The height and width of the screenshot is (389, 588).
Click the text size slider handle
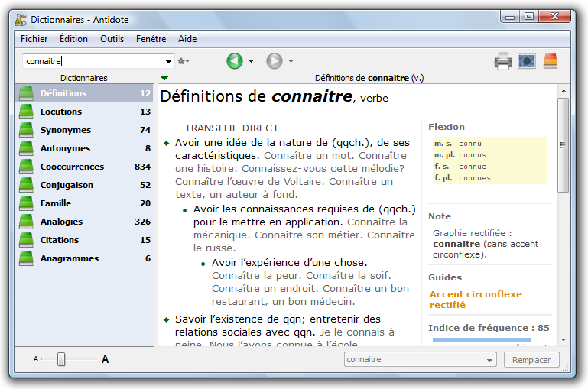point(60,359)
